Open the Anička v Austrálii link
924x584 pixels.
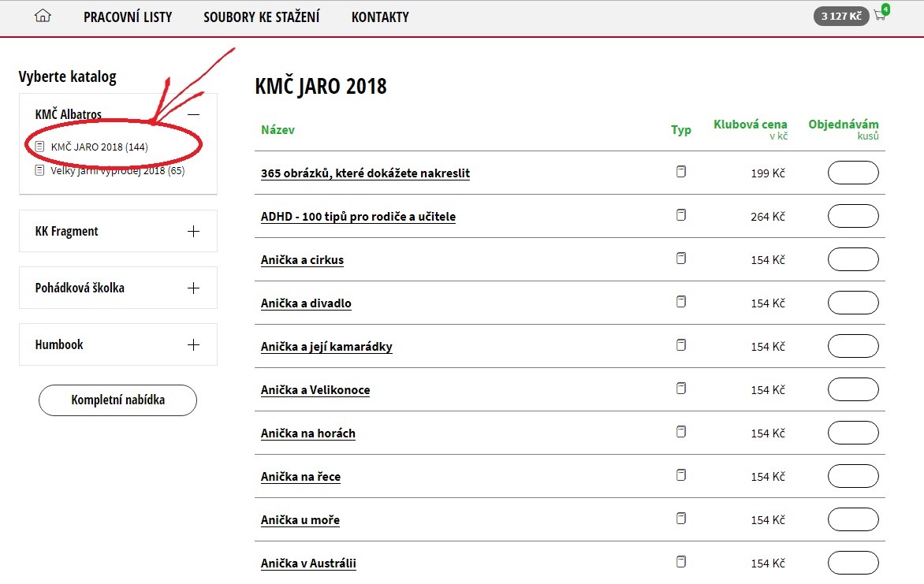[x=308, y=564]
